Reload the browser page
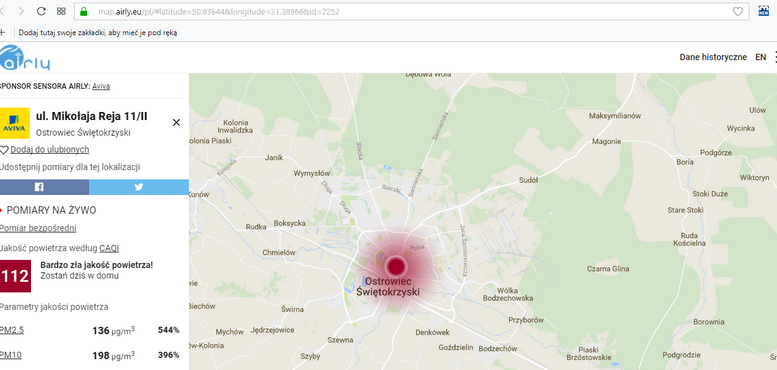 (x=41, y=11)
